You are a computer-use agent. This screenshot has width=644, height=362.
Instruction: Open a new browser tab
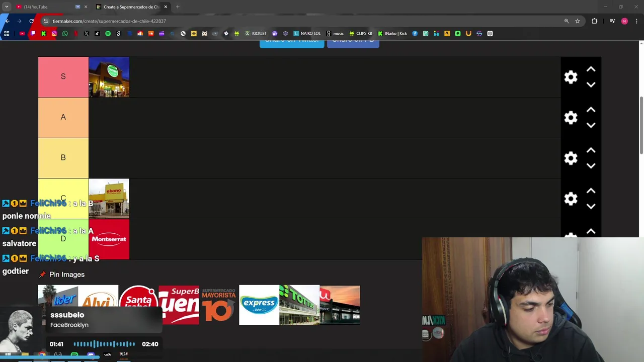(178, 7)
